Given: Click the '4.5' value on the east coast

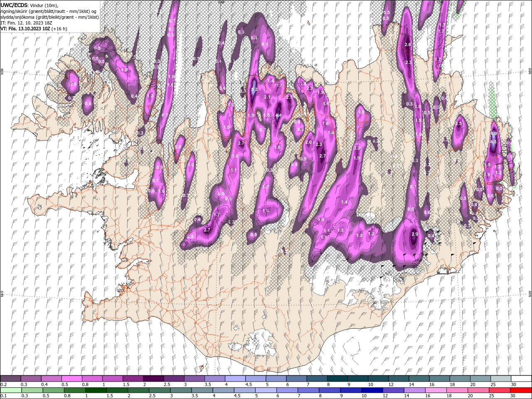Looking at the screenshot, I should [493, 142].
